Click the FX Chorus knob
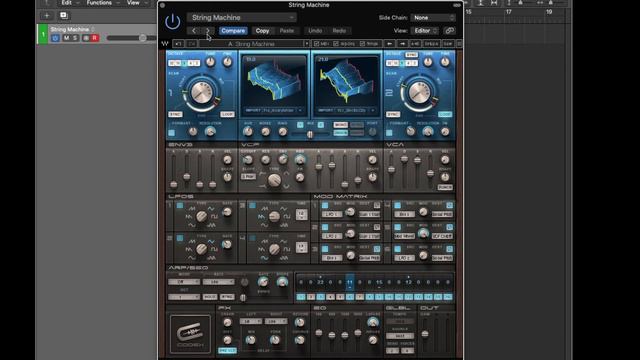The width and height of the screenshot is (640, 360). coord(300,340)
